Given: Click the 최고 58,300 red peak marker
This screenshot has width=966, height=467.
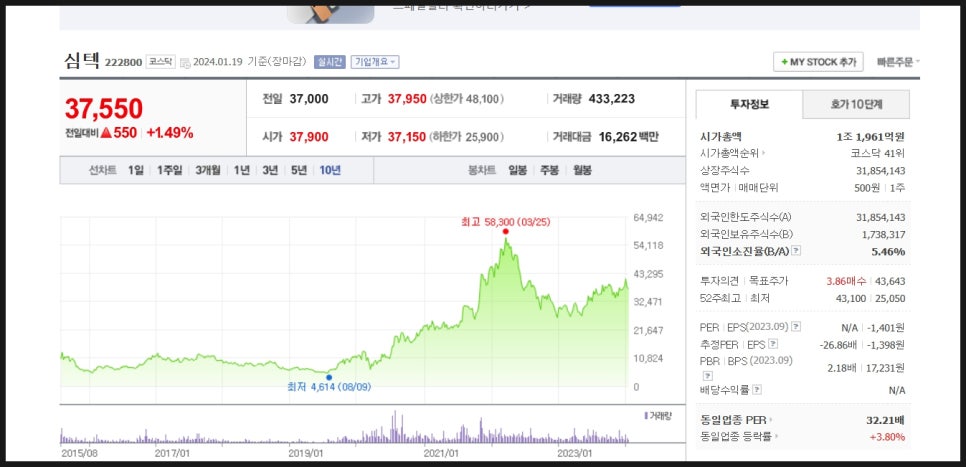Looking at the screenshot, I should (505, 232).
